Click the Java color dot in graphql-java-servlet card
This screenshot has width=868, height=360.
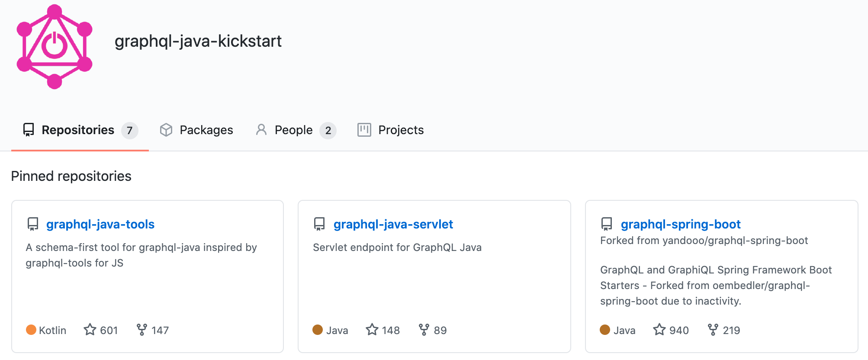coord(318,330)
